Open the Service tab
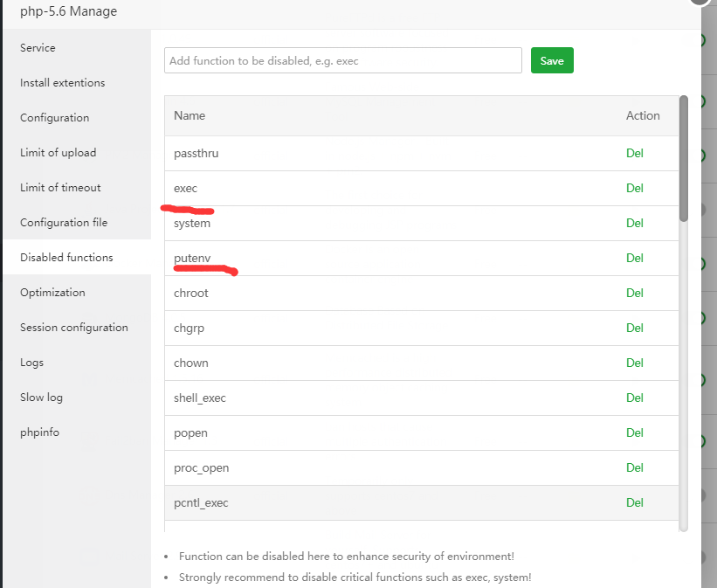Viewport: 717px width, 588px height. pos(38,48)
